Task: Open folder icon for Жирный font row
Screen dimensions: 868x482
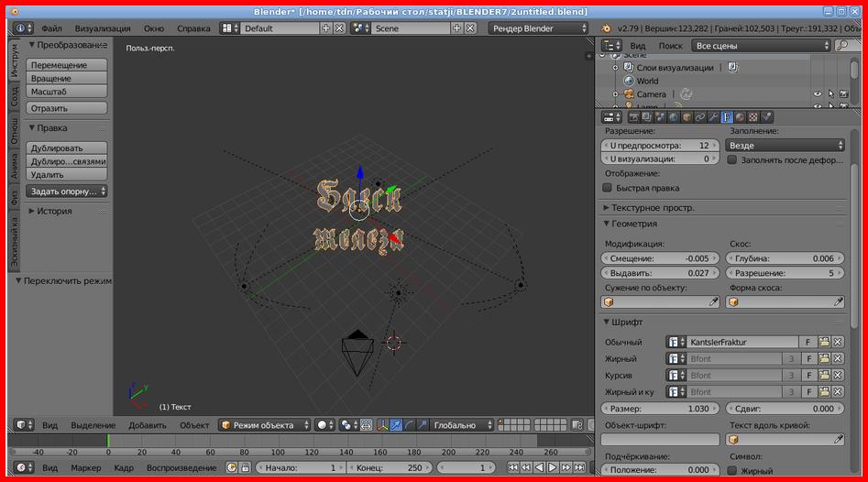Action: click(x=824, y=358)
